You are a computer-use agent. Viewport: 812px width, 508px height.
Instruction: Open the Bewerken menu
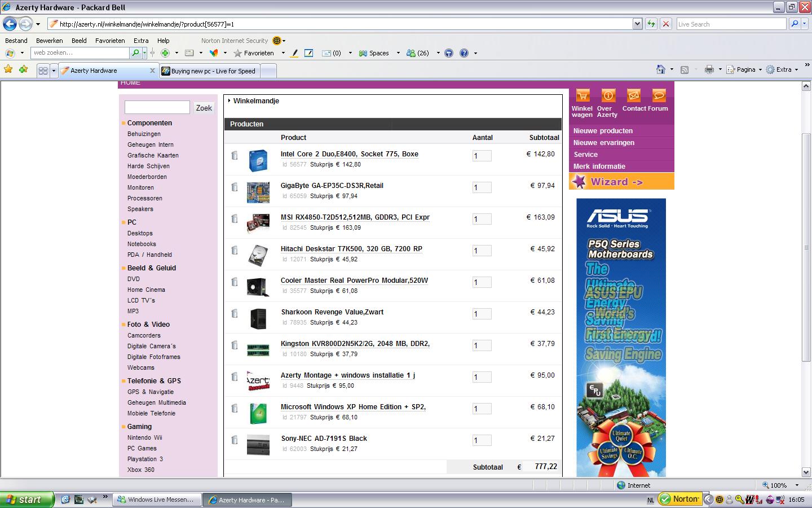(x=50, y=41)
